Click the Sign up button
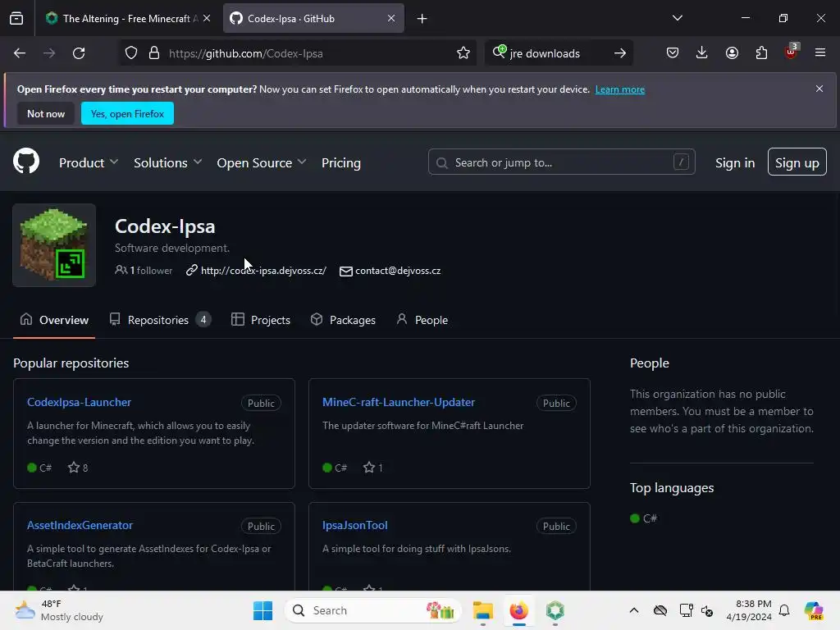The height and width of the screenshot is (630, 840). pyautogui.click(x=797, y=162)
